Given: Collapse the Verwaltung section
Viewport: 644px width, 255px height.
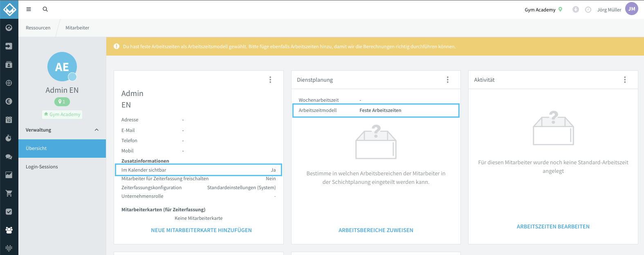Looking at the screenshot, I should [x=96, y=130].
